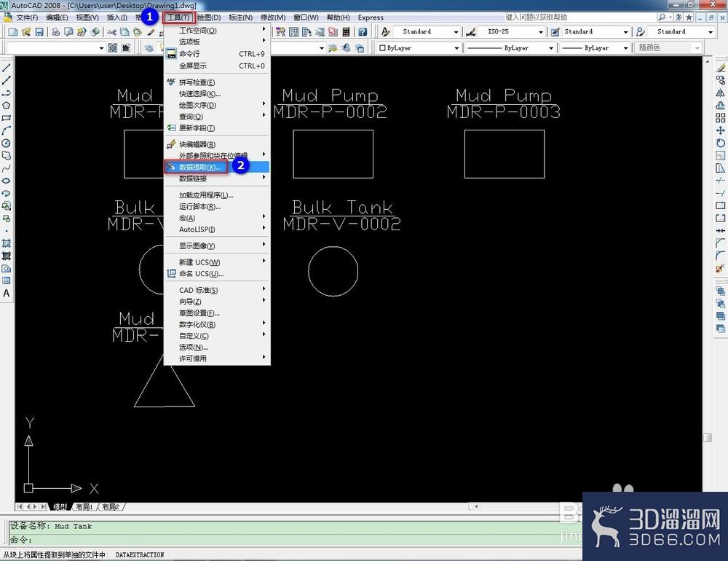Screen dimensions: 728x561
Task: Choose 加载应用程序(L)... menu entry
Action: tap(217, 195)
